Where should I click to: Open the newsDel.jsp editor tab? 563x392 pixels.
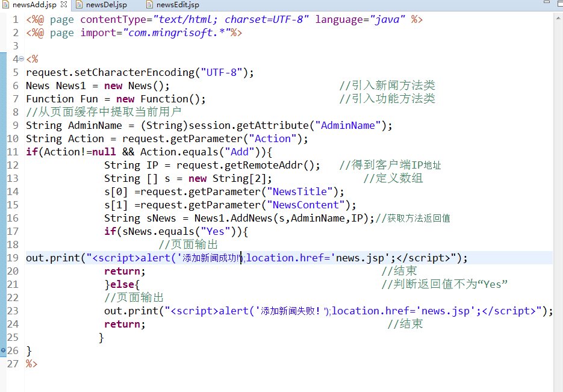click(x=107, y=5)
